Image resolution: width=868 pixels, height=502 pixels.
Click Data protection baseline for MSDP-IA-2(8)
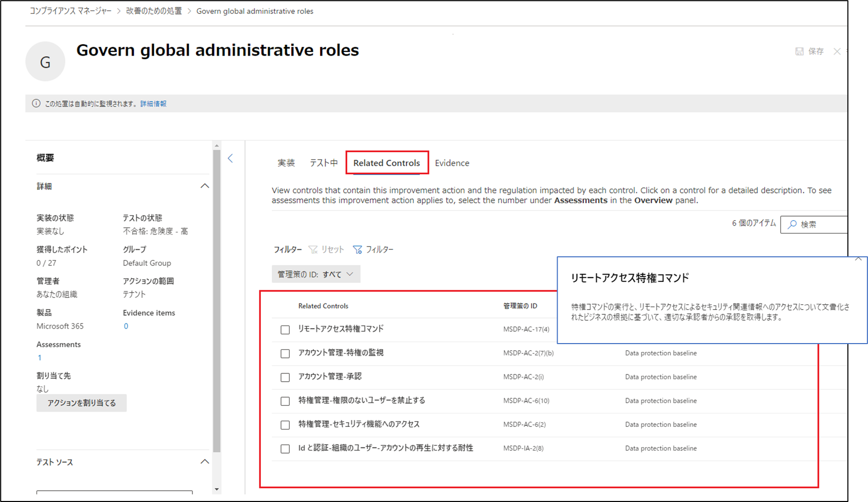[x=661, y=449]
